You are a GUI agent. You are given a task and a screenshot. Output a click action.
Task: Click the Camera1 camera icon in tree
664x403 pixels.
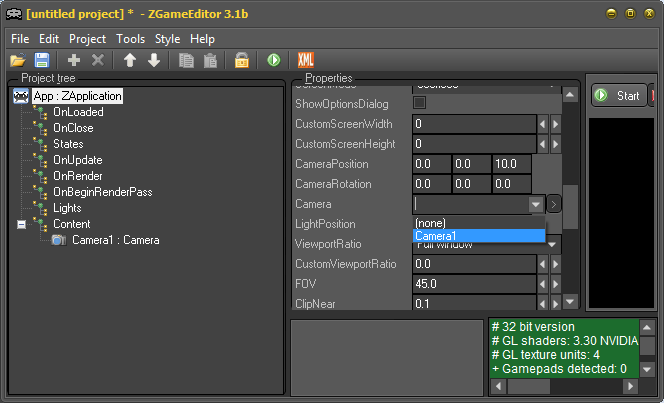[59, 240]
